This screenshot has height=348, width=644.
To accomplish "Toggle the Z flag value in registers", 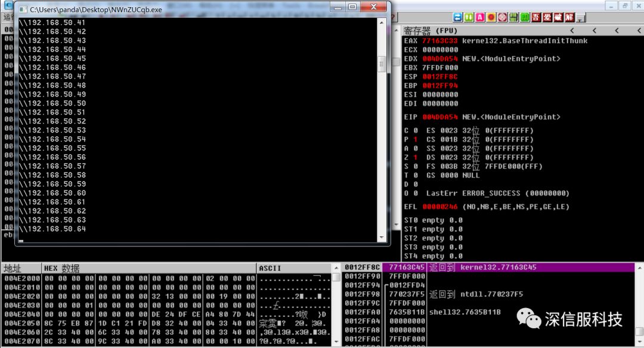I will pyautogui.click(x=414, y=158).
